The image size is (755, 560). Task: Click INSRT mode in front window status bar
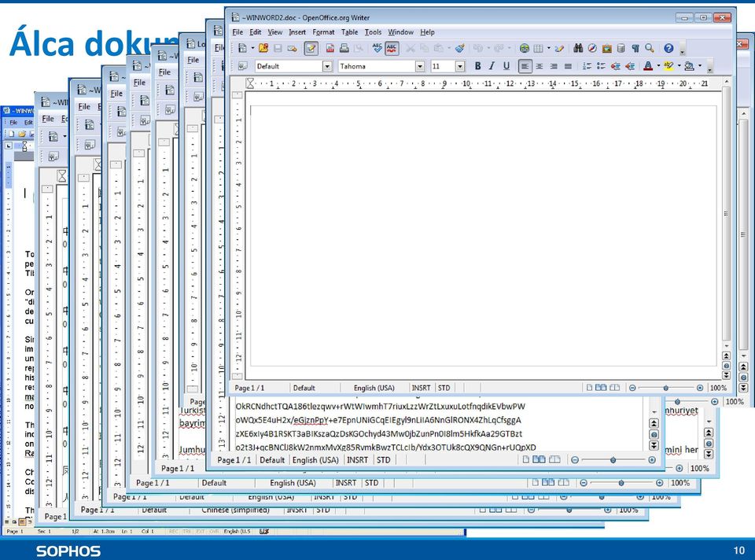tap(421, 388)
